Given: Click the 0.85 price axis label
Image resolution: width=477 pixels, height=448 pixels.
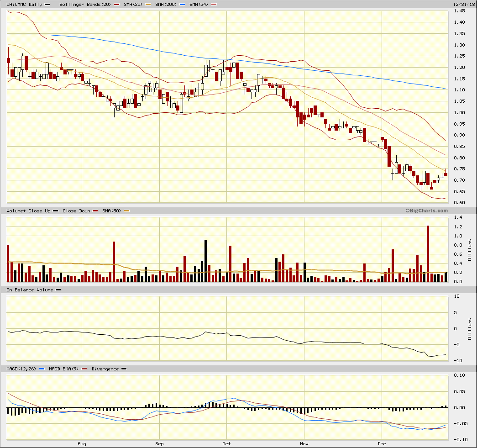Looking at the screenshot, I should click(459, 147).
